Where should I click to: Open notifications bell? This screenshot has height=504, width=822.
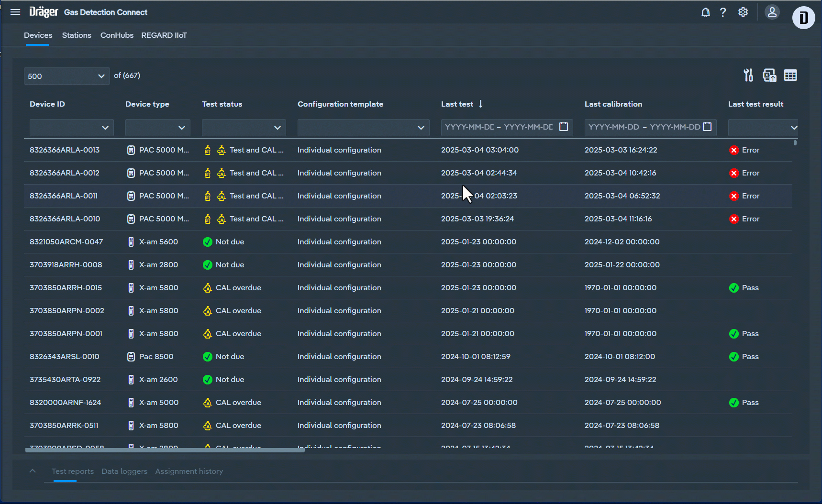point(705,12)
